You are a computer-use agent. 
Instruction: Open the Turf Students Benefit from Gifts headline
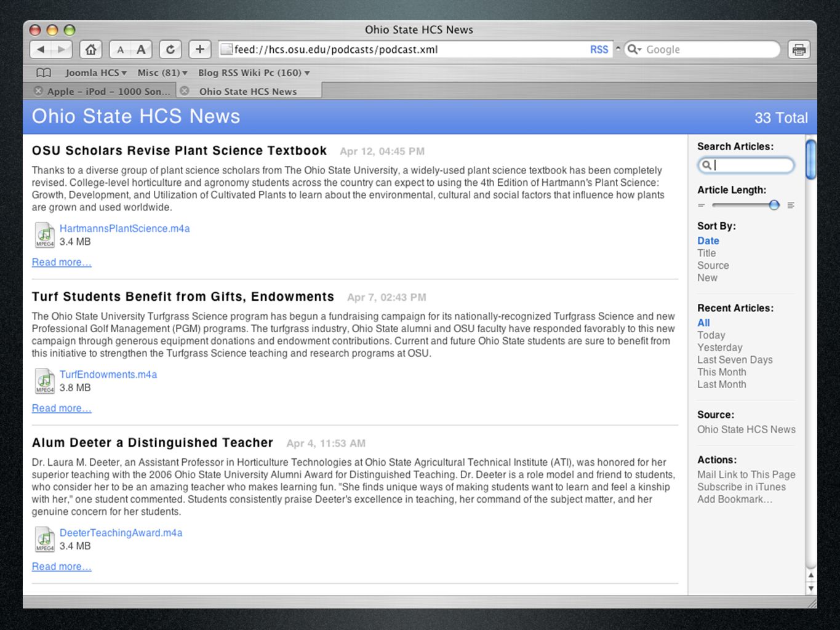click(183, 297)
